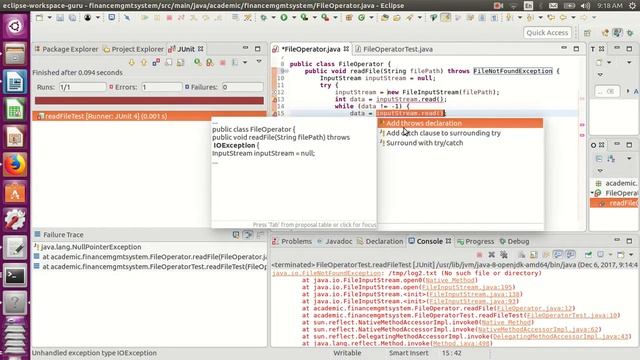
Task: Click JUnit Next Failed Test arrow
Action: [x=131, y=62]
